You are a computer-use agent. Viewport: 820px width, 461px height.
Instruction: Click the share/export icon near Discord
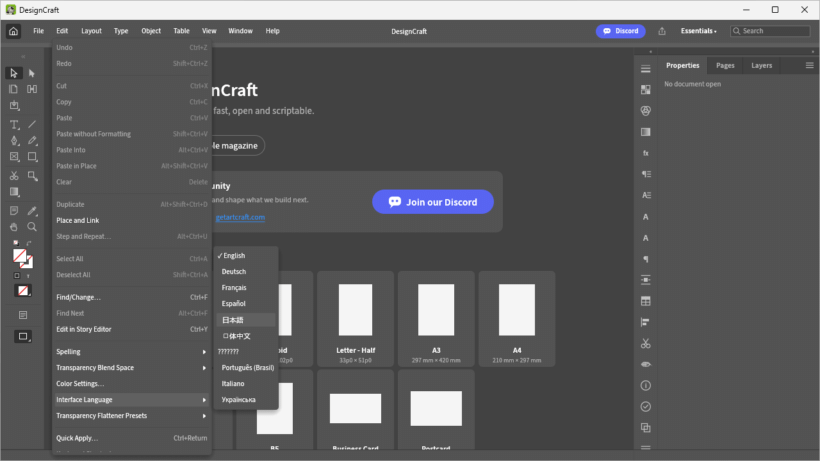pyautogui.click(x=662, y=31)
